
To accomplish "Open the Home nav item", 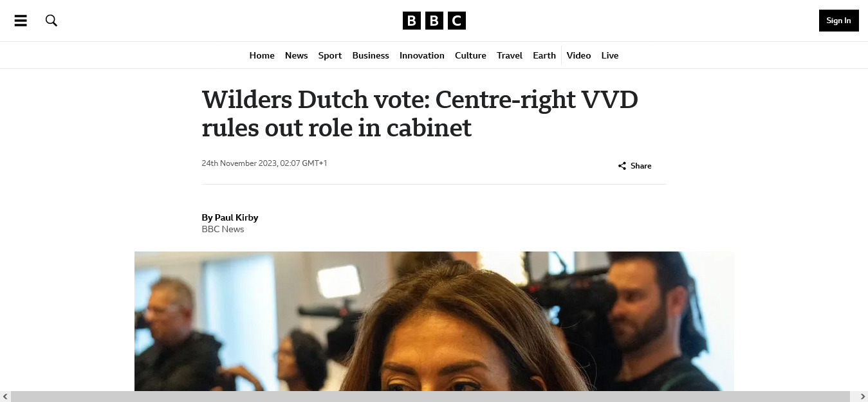I will 262,55.
